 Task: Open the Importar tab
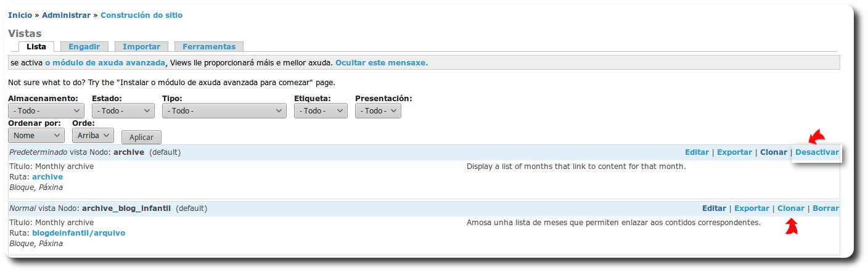click(x=141, y=46)
